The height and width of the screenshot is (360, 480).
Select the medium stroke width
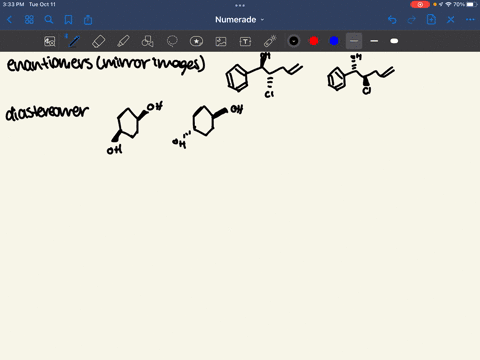click(374, 41)
